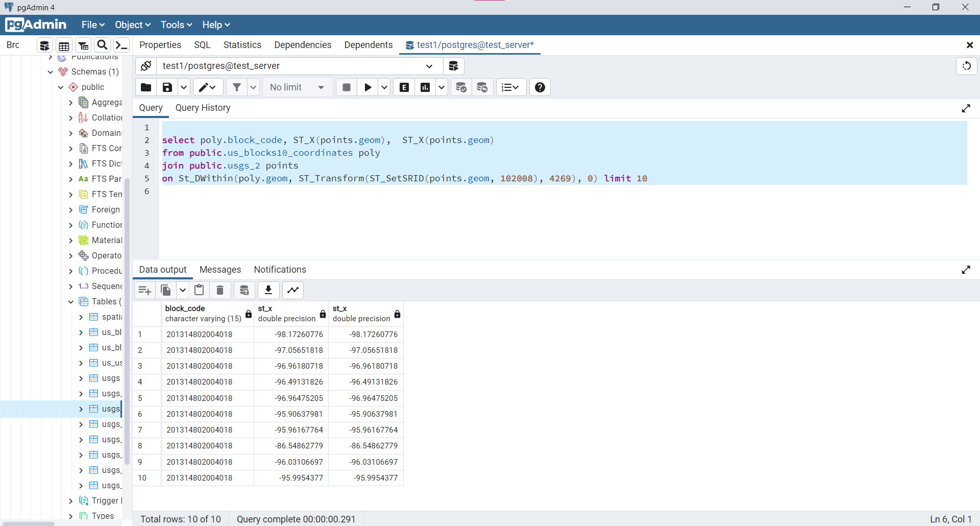Close the query tool panel X
The image size is (980, 526).
pos(970,45)
